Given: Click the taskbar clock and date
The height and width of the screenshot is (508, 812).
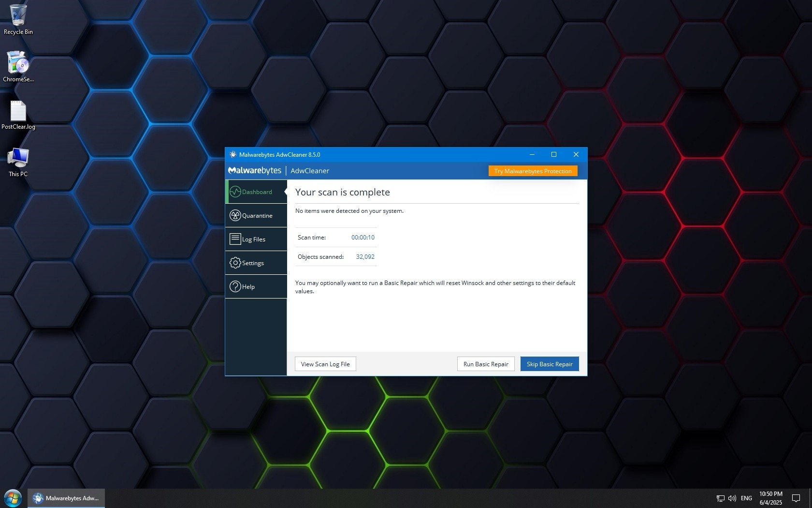Looking at the screenshot, I should click(770, 498).
